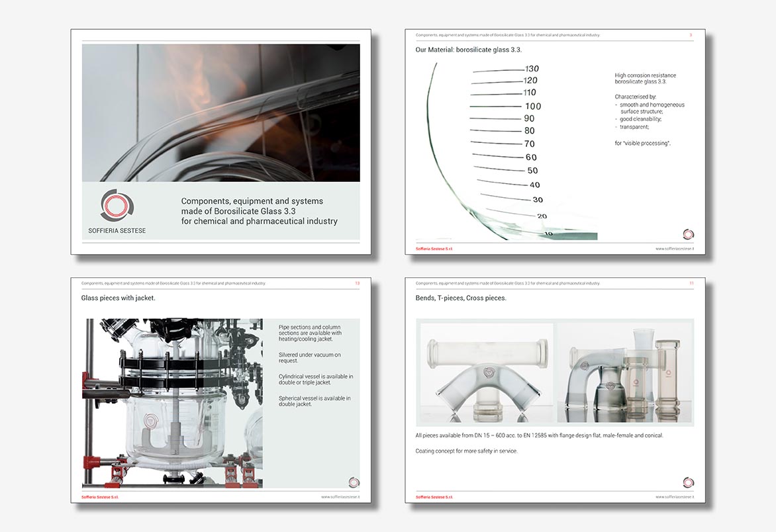The height and width of the screenshot is (532, 776).
Task: Select the photo of the bend and cross pieces
Action: (625, 373)
